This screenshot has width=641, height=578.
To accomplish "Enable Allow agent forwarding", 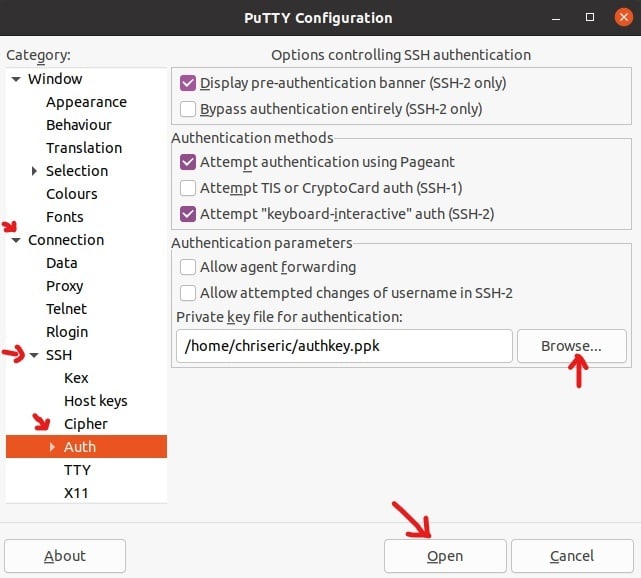I will point(188,267).
